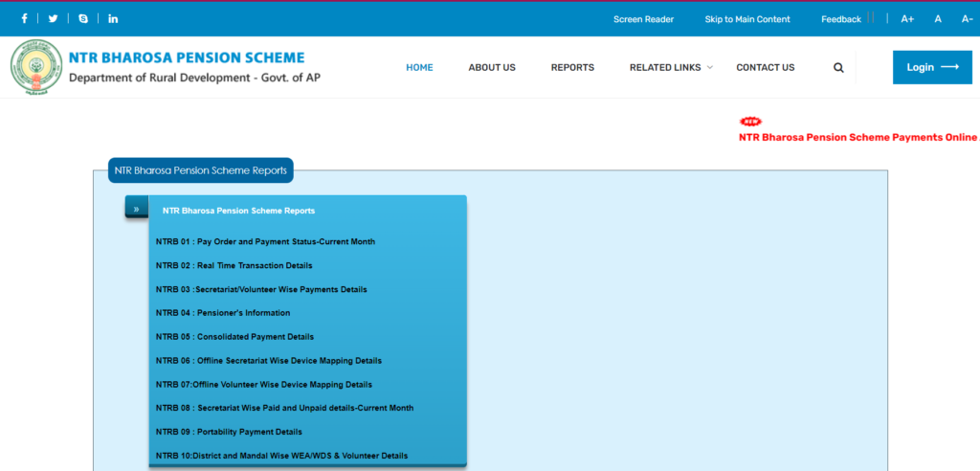Click the search magnifier icon

pos(838,68)
